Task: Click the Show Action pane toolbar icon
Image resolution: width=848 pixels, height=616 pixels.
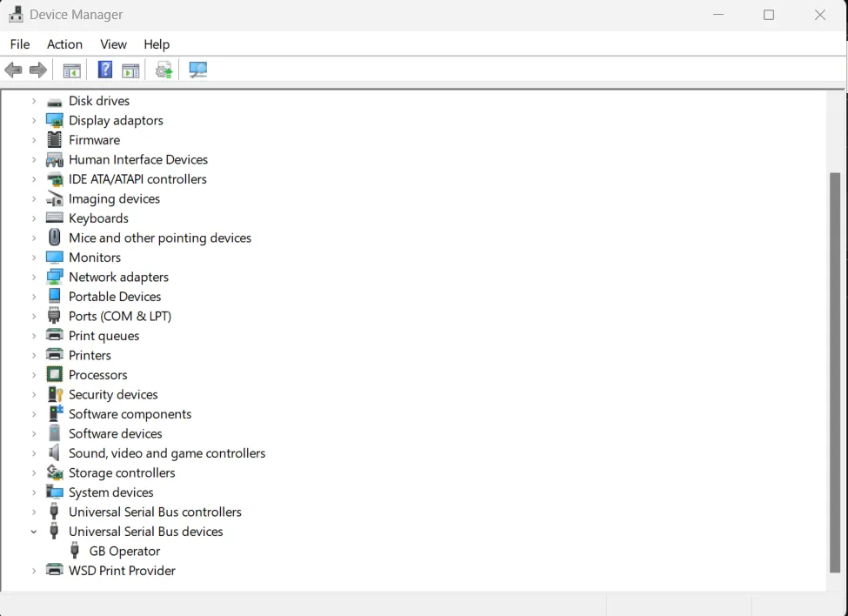Action: (130, 70)
